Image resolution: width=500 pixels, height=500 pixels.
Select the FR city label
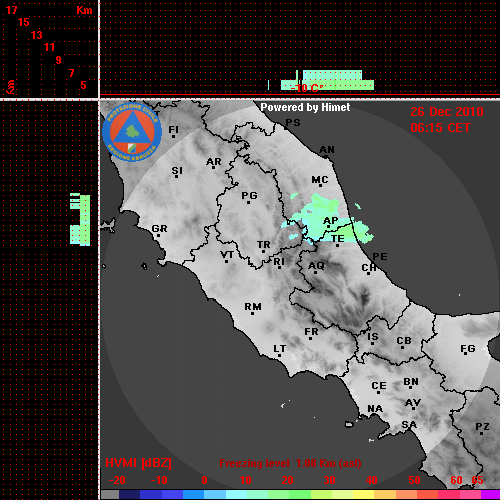click(311, 332)
